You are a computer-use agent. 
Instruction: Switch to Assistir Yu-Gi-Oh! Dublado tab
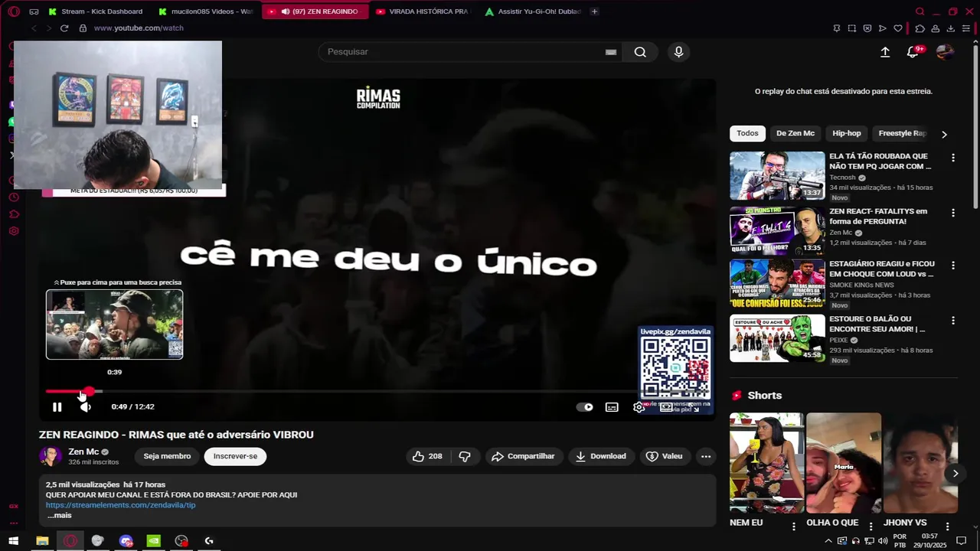[532, 11]
